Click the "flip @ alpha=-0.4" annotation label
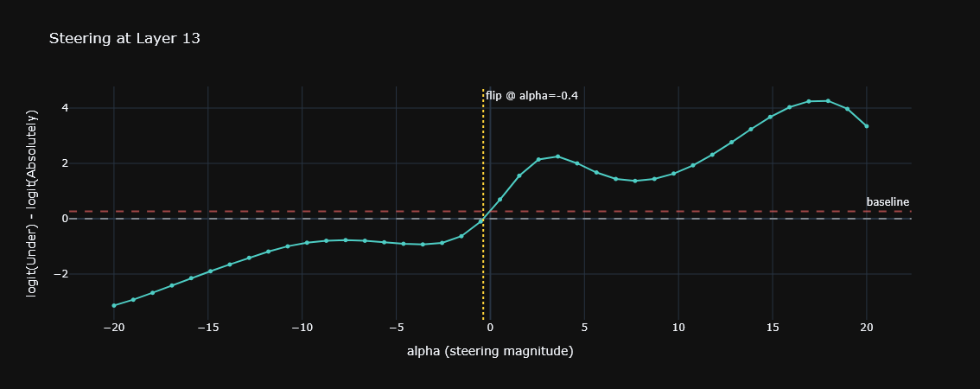Viewport: 980px width, 389px height. pos(531,96)
